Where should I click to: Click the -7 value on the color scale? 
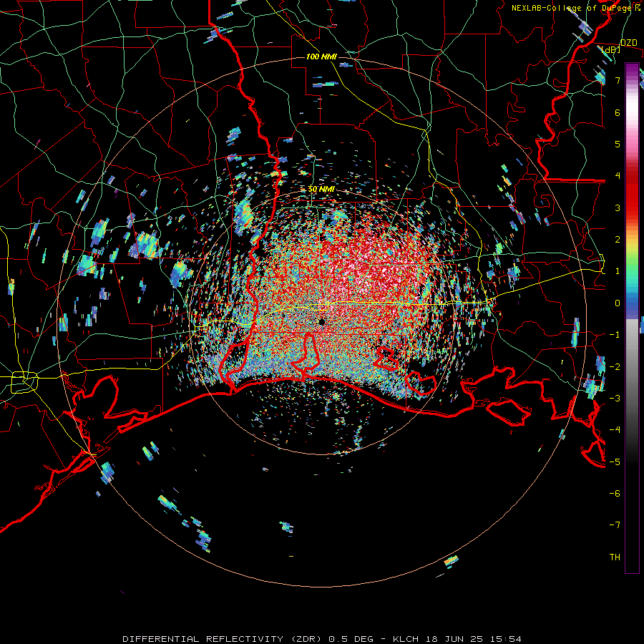pos(615,525)
